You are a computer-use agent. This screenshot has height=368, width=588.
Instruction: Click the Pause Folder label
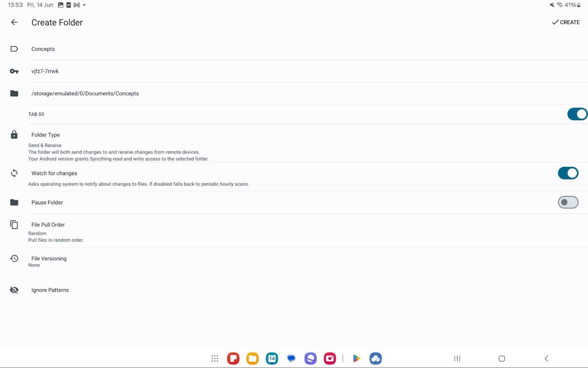pyautogui.click(x=47, y=202)
